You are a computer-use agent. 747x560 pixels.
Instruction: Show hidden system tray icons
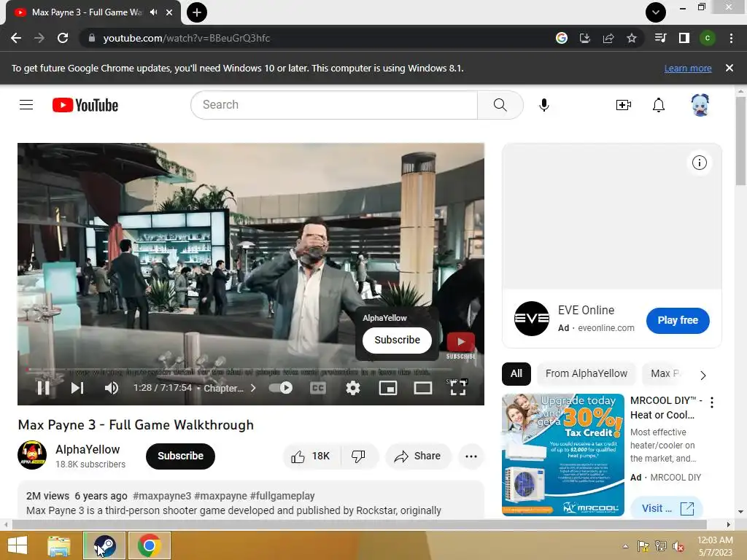[x=625, y=546]
